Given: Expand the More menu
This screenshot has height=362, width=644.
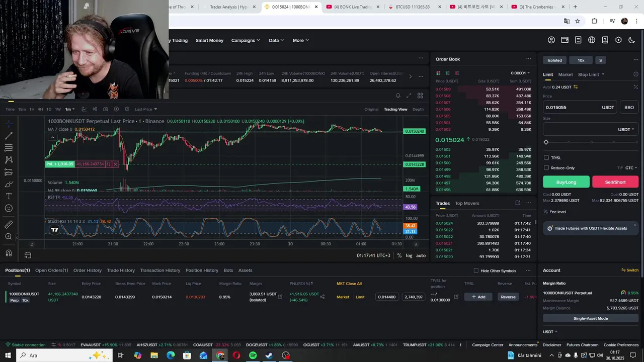Looking at the screenshot, I should (301, 40).
